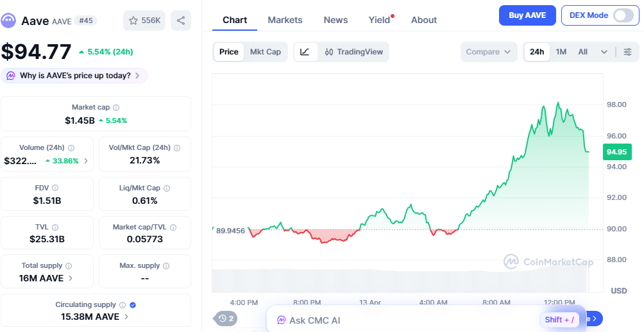
Task: Toggle the DEX Mode switch
Action: coord(623,15)
